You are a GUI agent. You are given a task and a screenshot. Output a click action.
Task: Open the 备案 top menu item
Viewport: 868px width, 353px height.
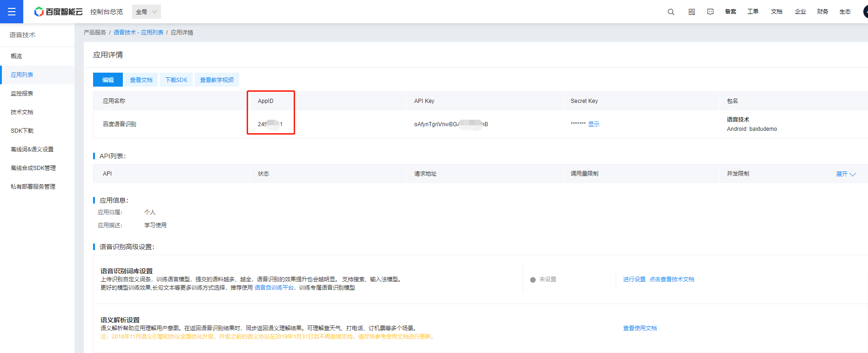[x=731, y=12]
